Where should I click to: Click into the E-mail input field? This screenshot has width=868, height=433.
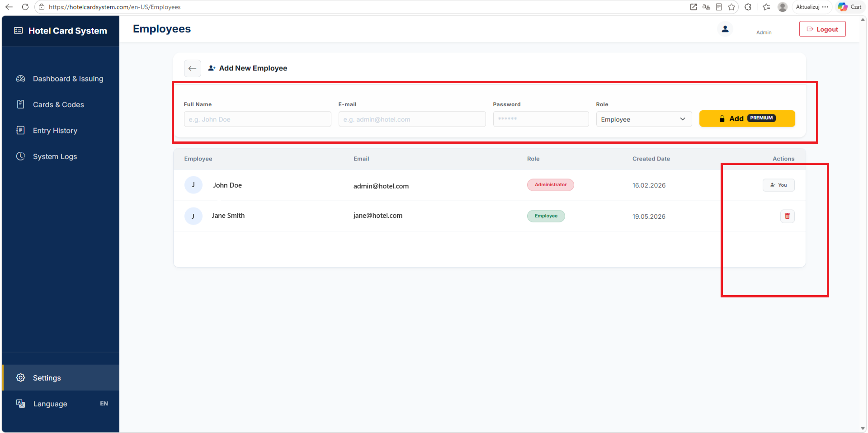click(412, 119)
